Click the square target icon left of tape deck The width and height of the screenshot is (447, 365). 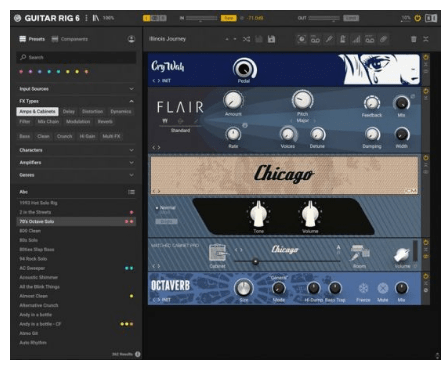301,39
